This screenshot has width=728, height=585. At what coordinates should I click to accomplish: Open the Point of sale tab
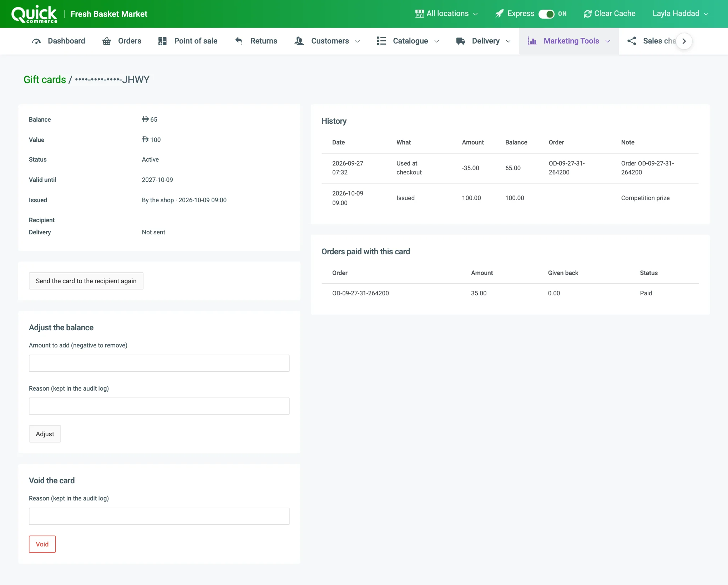(x=188, y=41)
